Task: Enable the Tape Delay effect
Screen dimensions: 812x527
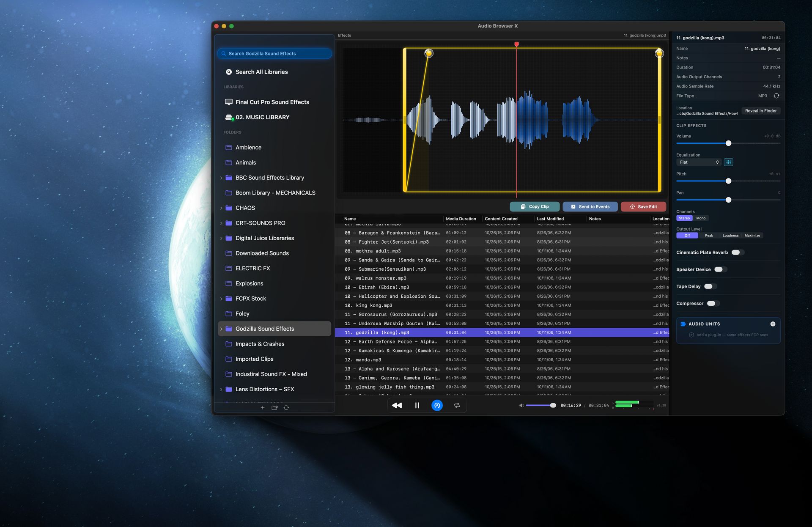Action: pyautogui.click(x=710, y=286)
